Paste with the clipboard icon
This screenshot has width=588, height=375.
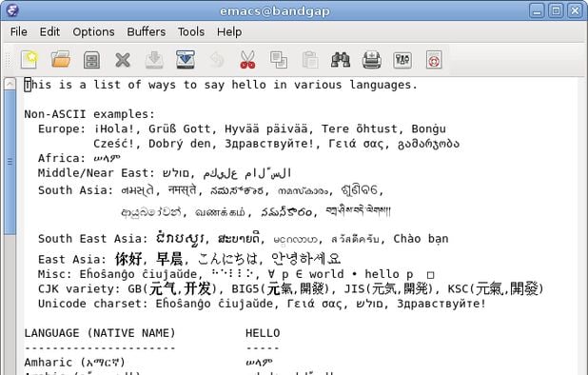click(x=310, y=60)
